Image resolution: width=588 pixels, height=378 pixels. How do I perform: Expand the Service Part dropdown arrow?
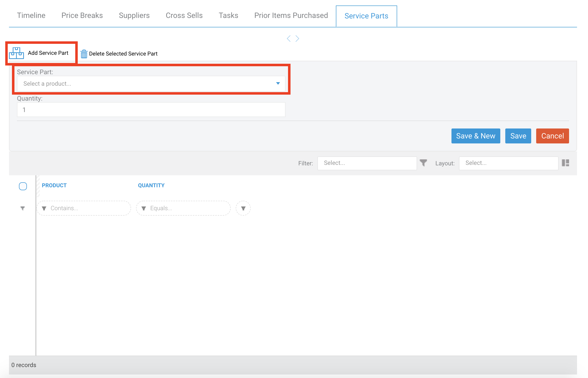tap(278, 83)
